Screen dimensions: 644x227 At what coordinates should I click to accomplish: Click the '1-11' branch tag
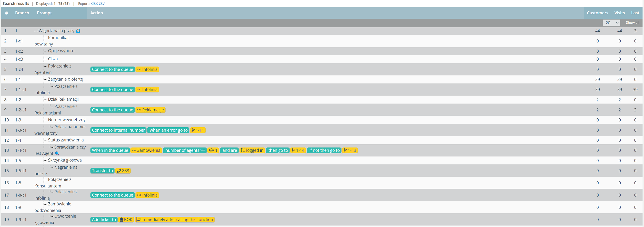tap(198, 130)
